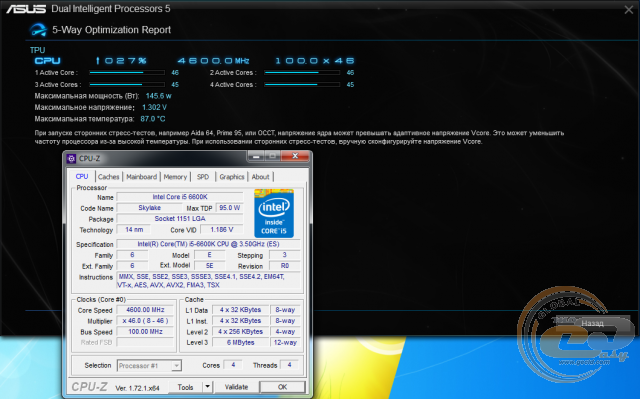The image size is (640, 399).
Task: Click the CPU-Z window title icon
Action: (71, 158)
